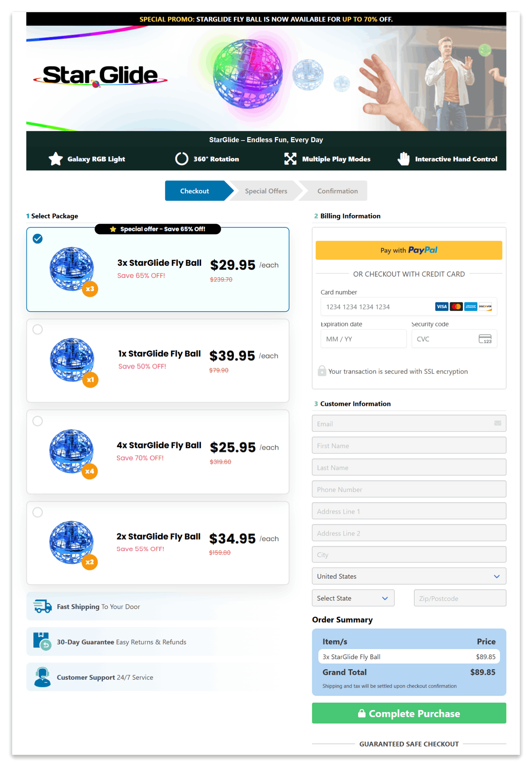Go to the Special Offers step tab

pos(266,191)
